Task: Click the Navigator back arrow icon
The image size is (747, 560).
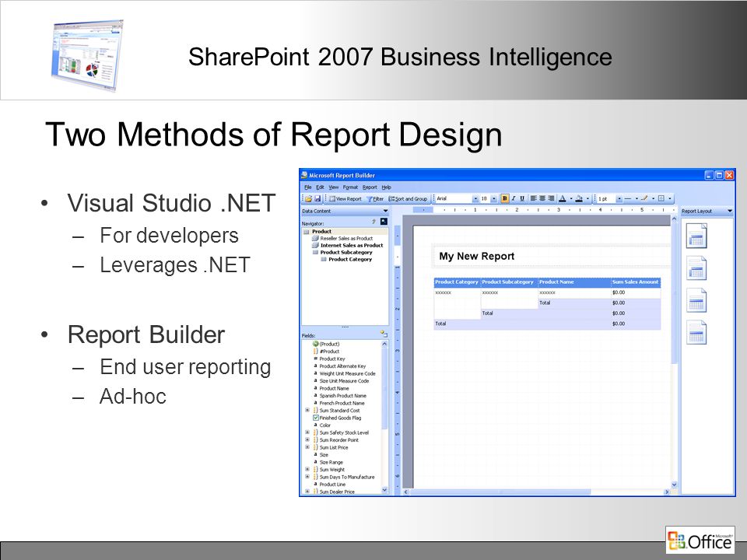Action: (x=374, y=222)
